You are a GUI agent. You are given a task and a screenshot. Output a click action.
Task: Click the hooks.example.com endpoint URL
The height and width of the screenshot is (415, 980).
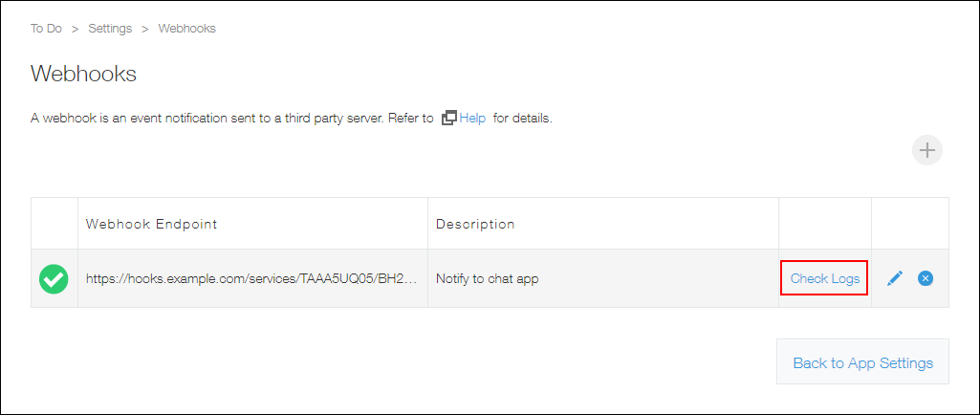(x=250, y=279)
